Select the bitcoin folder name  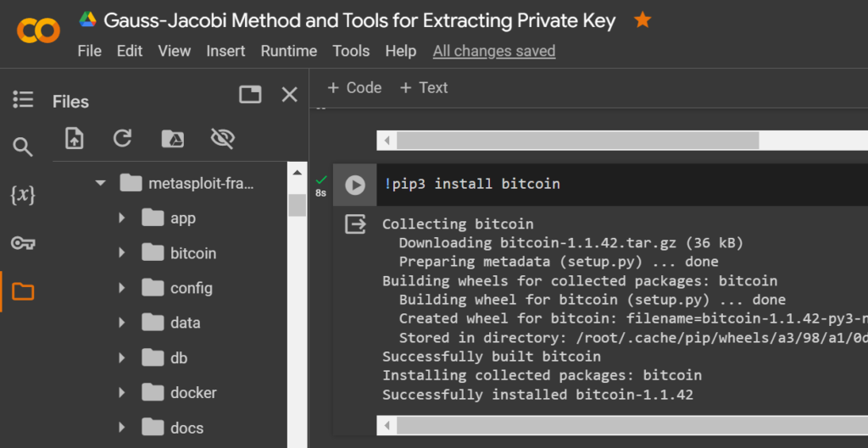pos(193,253)
